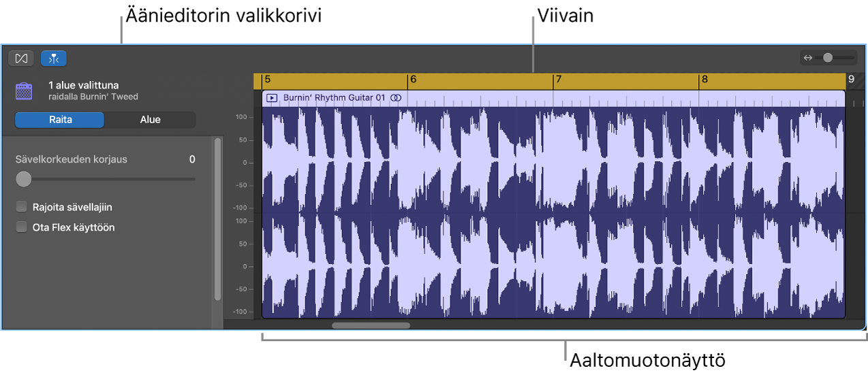Toggle the blue Catch Playhead button

click(x=54, y=59)
